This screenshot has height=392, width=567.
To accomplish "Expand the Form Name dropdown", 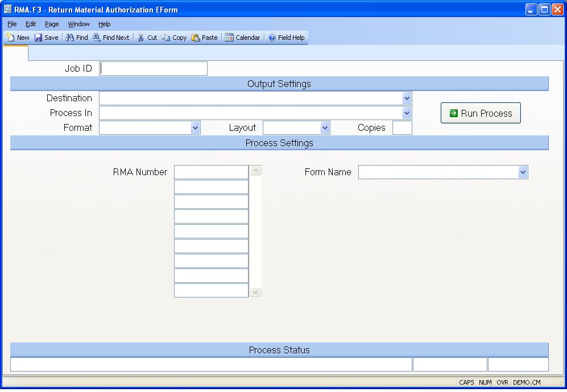I will coord(523,172).
